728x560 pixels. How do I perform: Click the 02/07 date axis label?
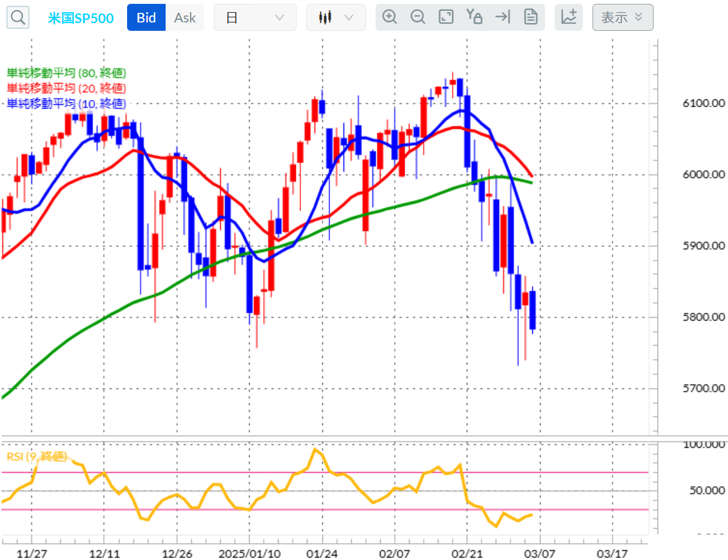(x=394, y=554)
